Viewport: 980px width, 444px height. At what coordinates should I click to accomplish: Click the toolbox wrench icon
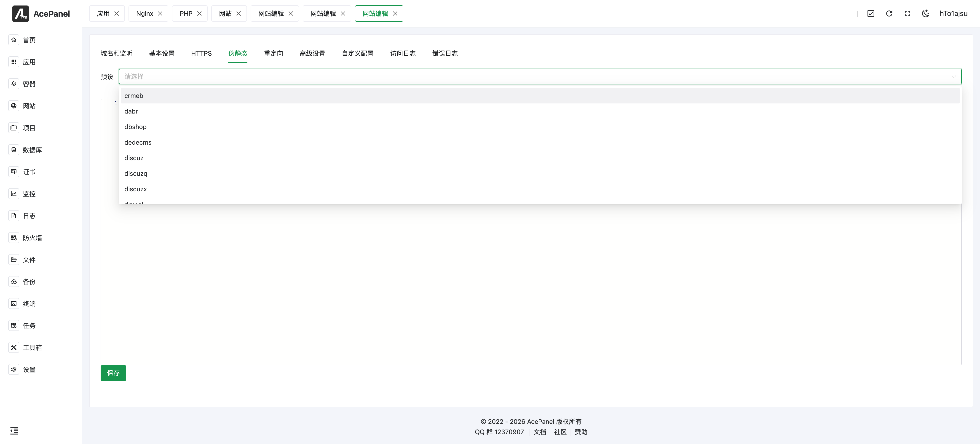coord(14,347)
